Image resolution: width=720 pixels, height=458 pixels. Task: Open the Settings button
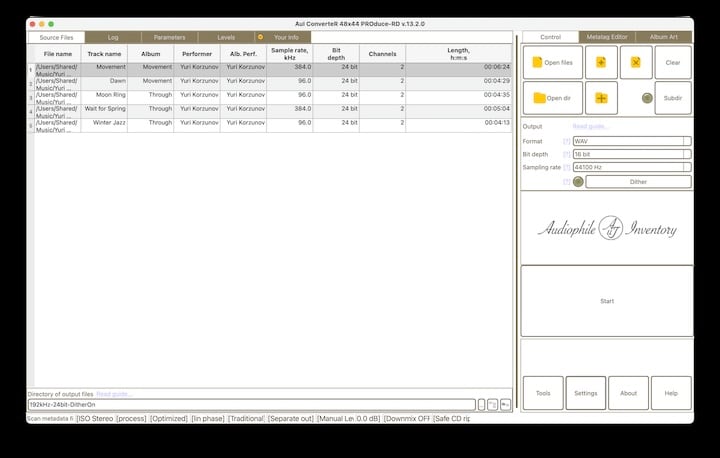[x=586, y=393]
